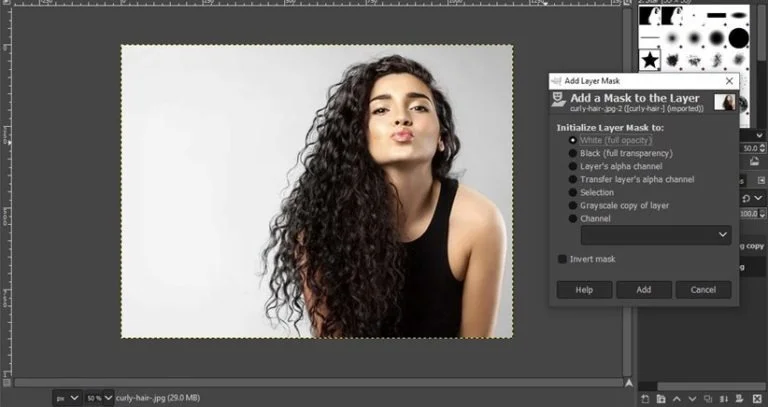Image resolution: width=768 pixels, height=407 pixels.
Task: Create a new layer group
Action: pos(661,399)
